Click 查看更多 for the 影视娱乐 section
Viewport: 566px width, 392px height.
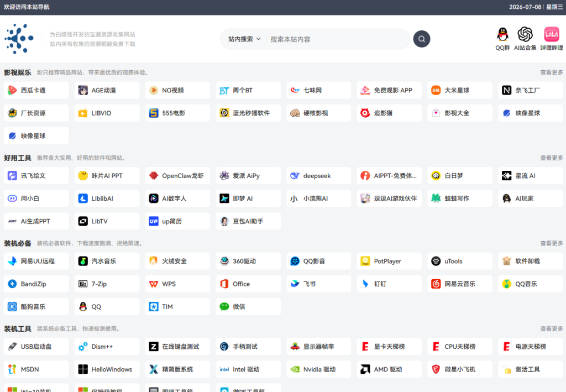pyautogui.click(x=552, y=72)
